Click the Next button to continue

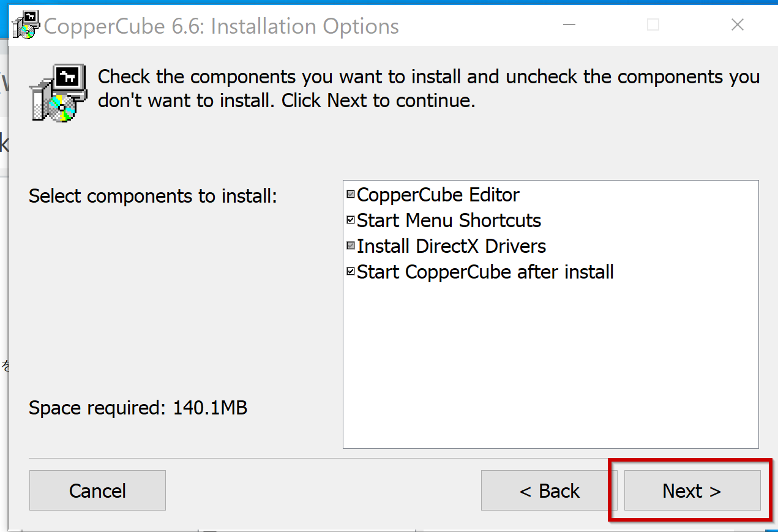click(x=692, y=490)
